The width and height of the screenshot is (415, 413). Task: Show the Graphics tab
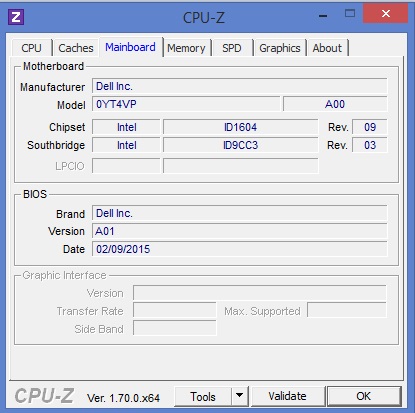pos(280,48)
